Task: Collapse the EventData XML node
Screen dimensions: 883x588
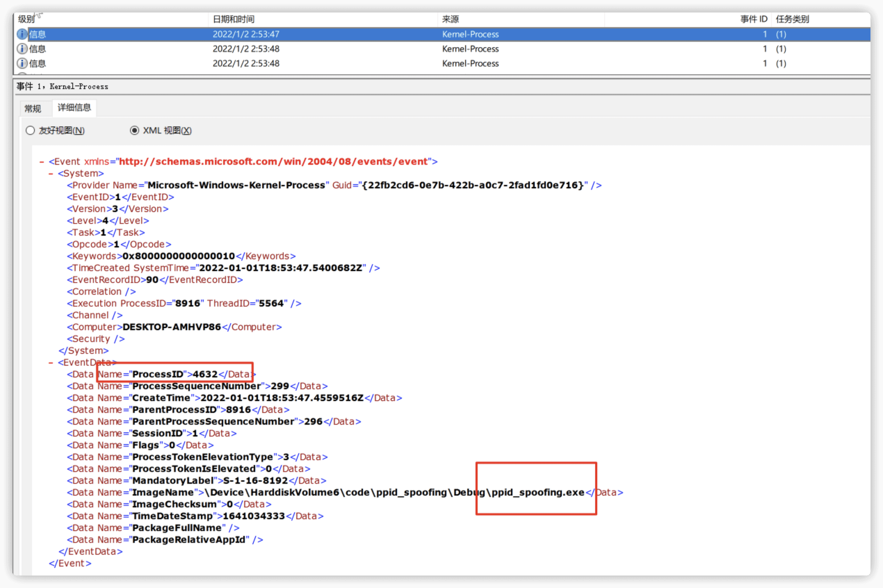Action: click(51, 362)
